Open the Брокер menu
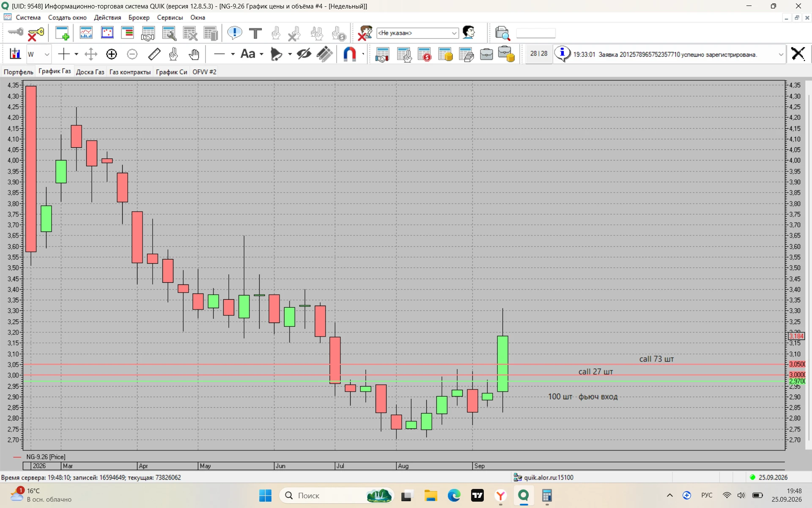 pyautogui.click(x=139, y=17)
